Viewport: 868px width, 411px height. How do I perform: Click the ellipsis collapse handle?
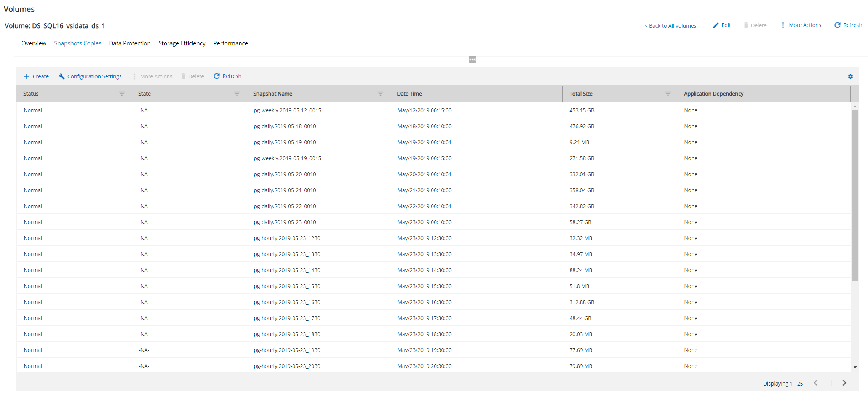click(472, 59)
